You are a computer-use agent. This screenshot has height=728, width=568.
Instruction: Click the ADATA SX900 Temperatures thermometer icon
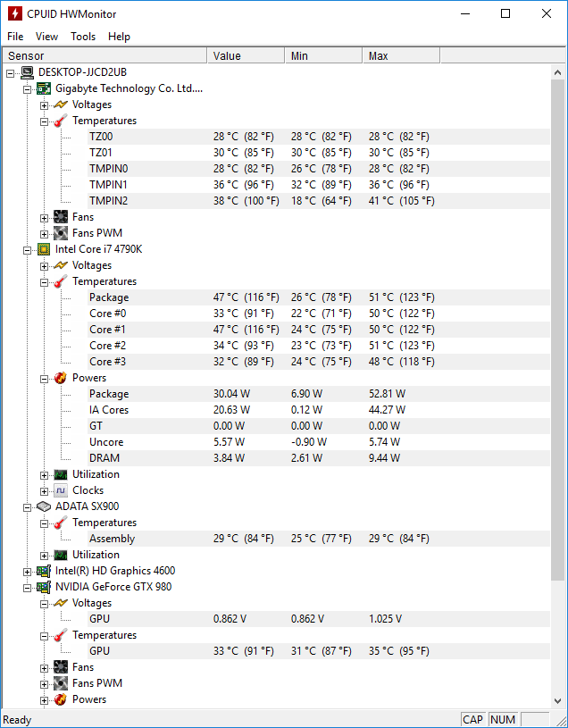pos(61,523)
